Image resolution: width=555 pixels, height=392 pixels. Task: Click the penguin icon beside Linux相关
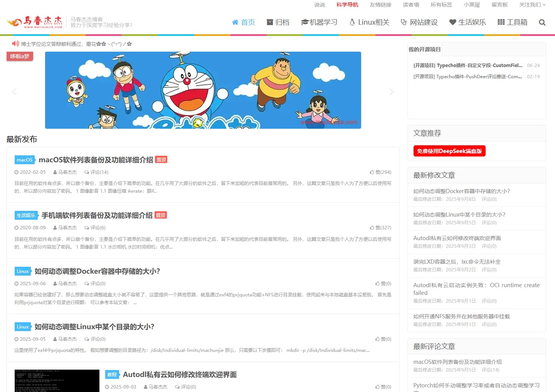point(351,22)
